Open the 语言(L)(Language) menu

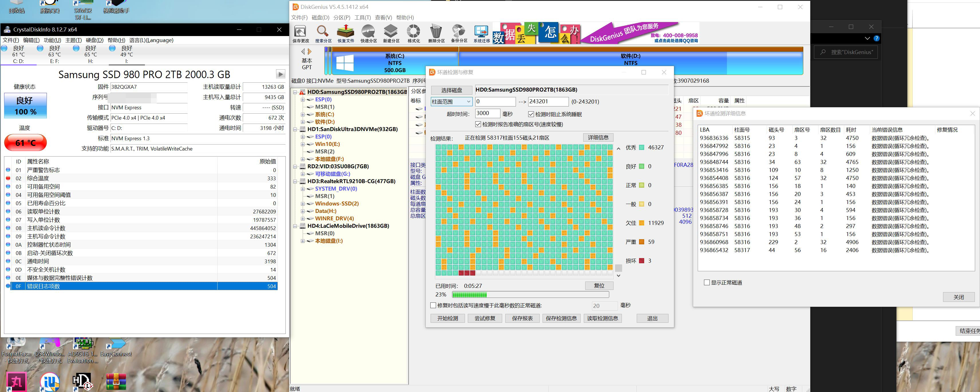(151, 40)
